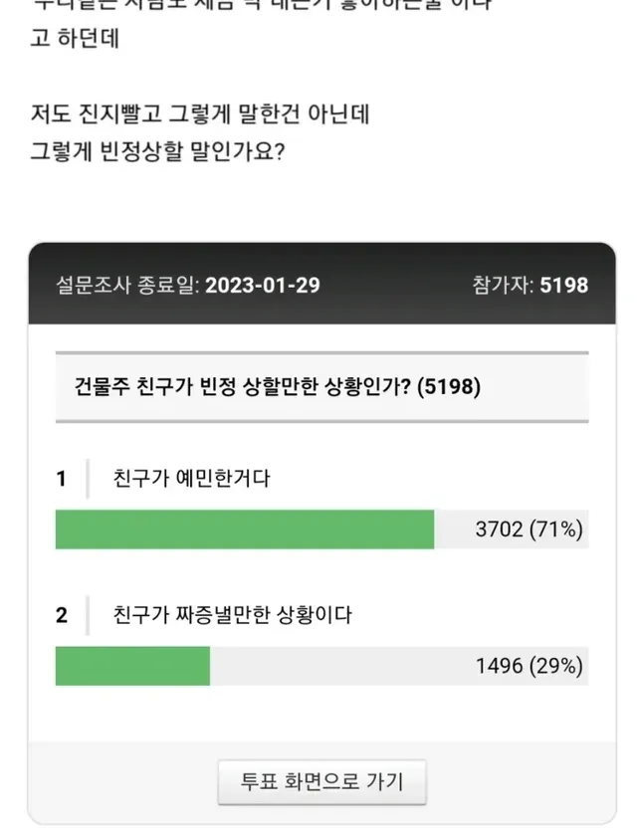Select the 친구가 예민한거다 option text

click(192, 479)
